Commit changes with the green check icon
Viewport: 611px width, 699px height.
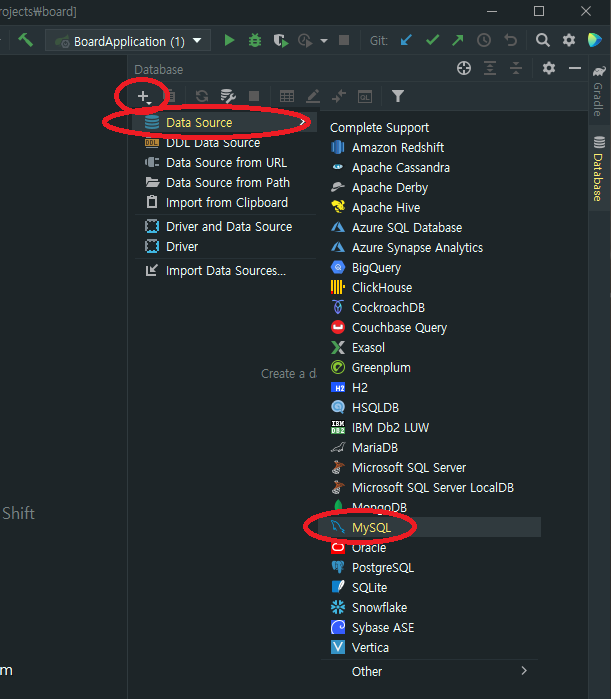432,41
